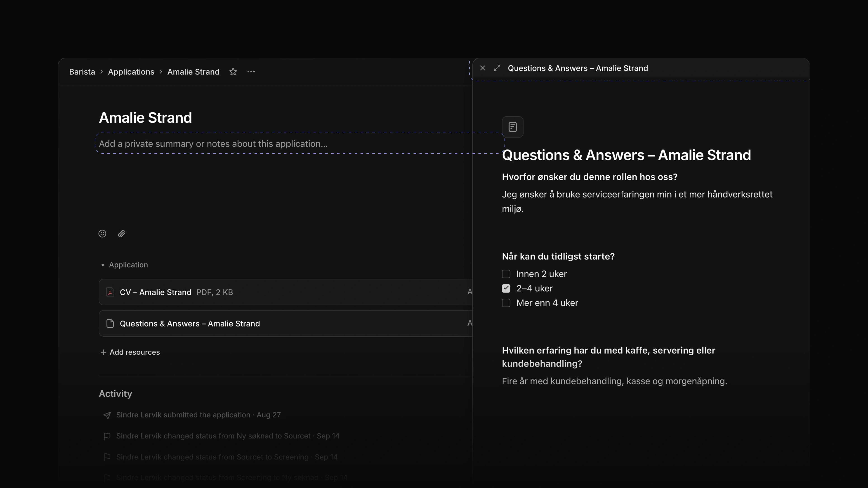Image resolution: width=868 pixels, height=488 pixels.
Task: Click the 'Hvorfor ønsker du denne rollen' question
Action: pyautogui.click(x=590, y=177)
